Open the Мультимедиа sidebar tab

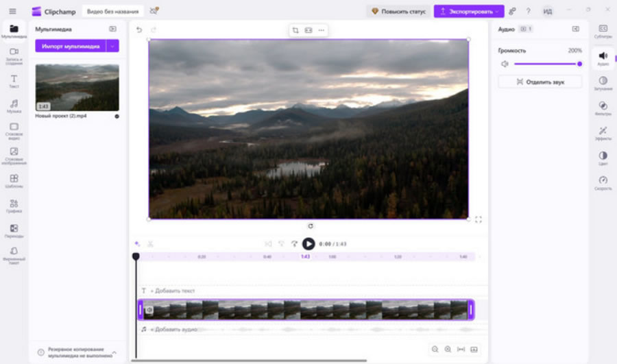point(14,31)
